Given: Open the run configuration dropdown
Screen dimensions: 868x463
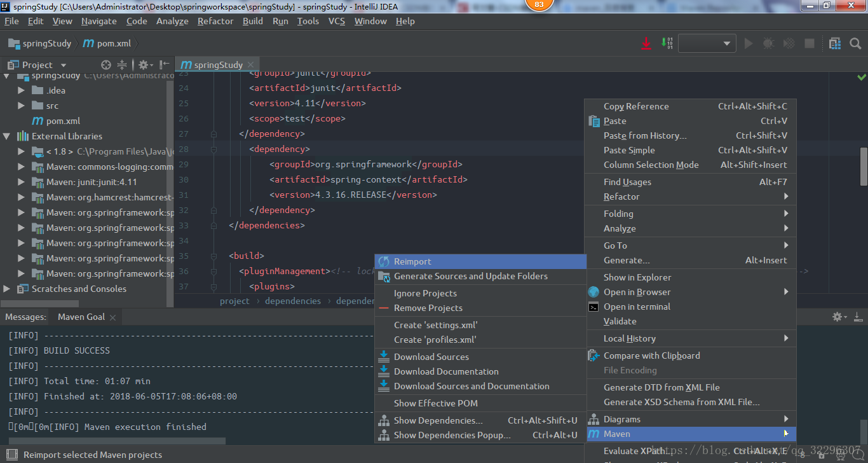Looking at the screenshot, I should [707, 43].
